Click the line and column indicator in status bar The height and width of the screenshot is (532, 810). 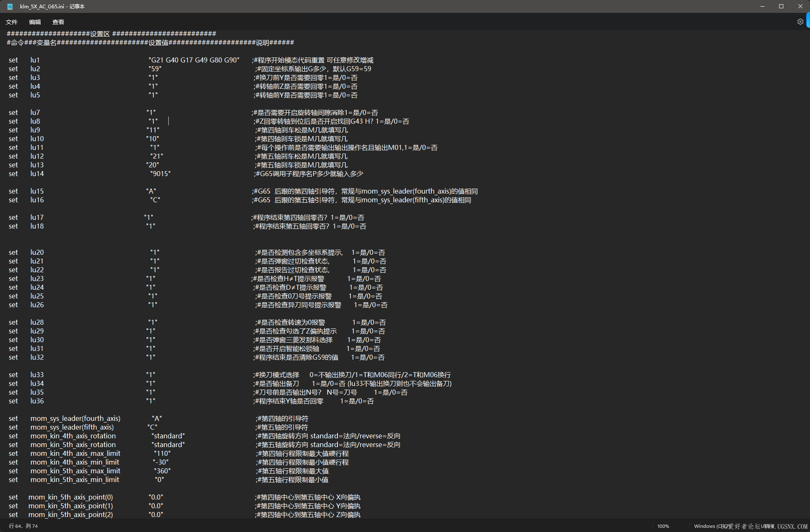23,526
